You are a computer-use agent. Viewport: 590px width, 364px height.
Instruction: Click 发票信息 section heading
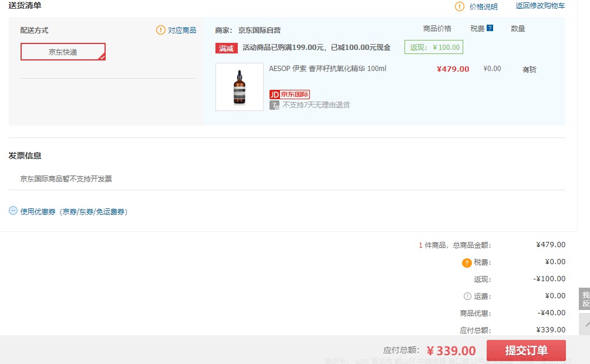(x=25, y=156)
